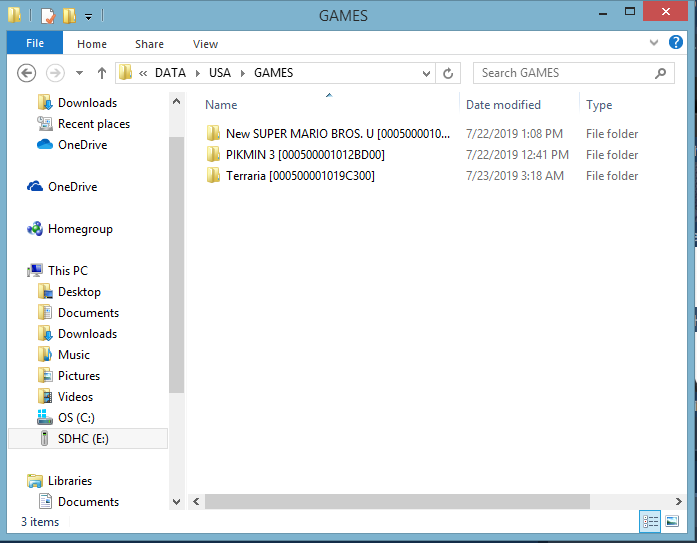Screen dimensions: 697x543
Task: Open Desktop under This PC
Action: click(x=79, y=292)
